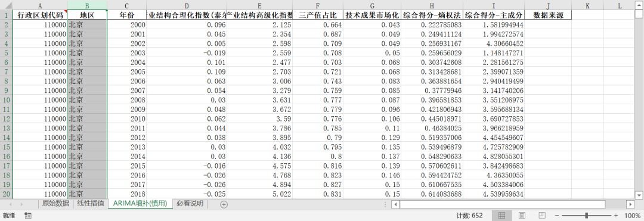This screenshot has height=221, width=644.
Task: Click the 综合得分-主成分 header cell
Action: pos(494,15)
